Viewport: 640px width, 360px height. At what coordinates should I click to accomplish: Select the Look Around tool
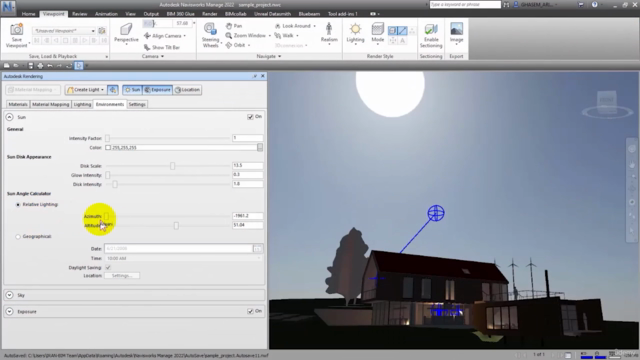tap(295, 26)
